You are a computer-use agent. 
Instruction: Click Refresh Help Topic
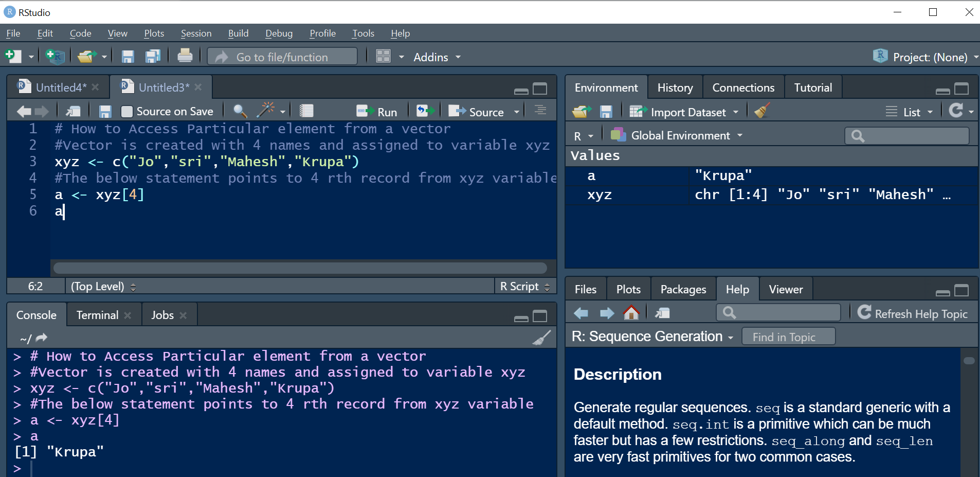(x=913, y=313)
